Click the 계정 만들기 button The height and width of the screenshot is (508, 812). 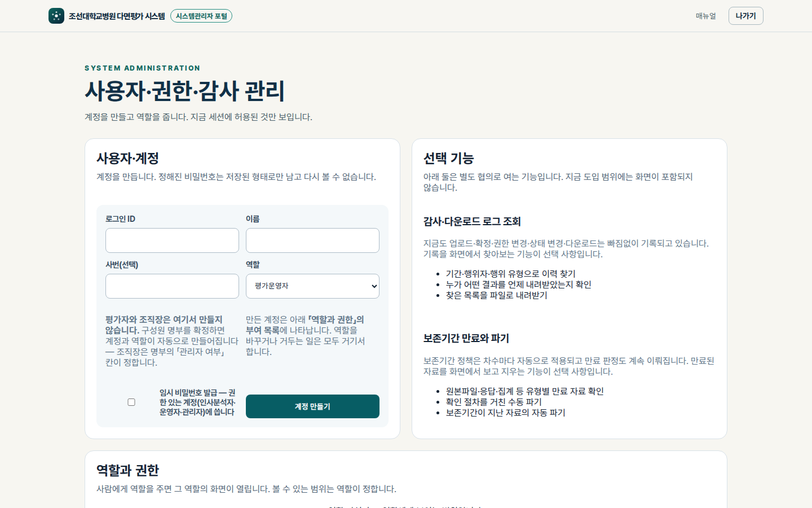[x=312, y=406]
